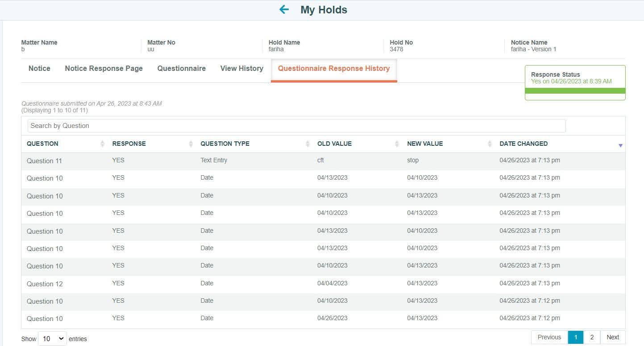The height and width of the screenshot is (346, 644).
Task: Sort by OLD VALUE column arrows
Action: [x=397, y=144]
